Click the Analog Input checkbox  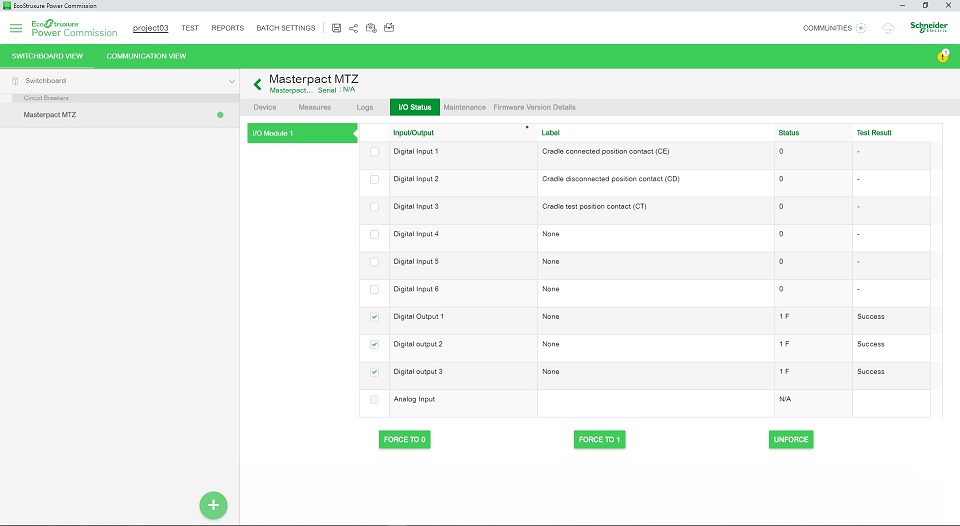[375, 400]
